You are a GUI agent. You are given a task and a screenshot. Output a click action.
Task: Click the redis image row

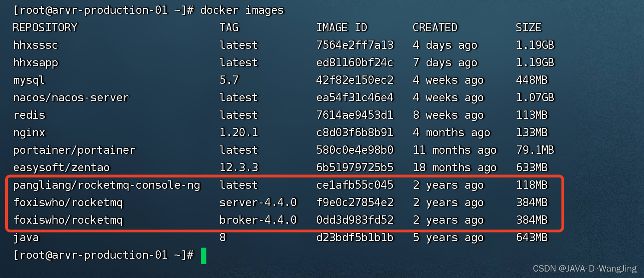29,115
